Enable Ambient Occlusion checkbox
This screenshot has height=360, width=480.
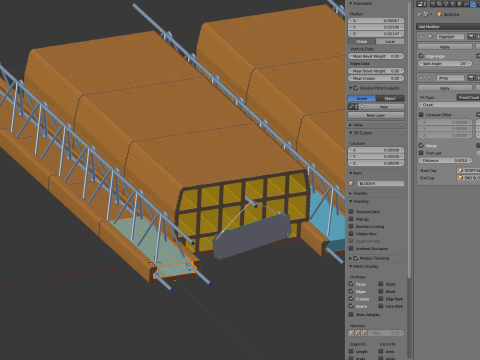pyautogui.click(x=351, y=248)
